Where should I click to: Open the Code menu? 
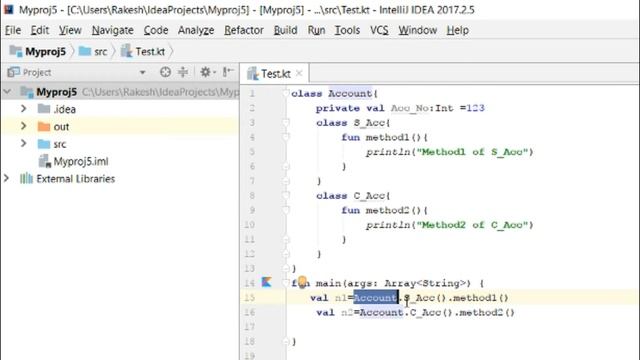pos(156,30)
